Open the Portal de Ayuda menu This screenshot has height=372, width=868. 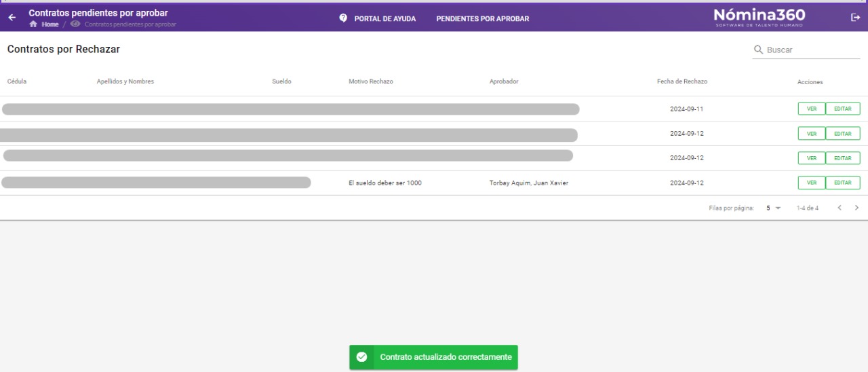385,18
